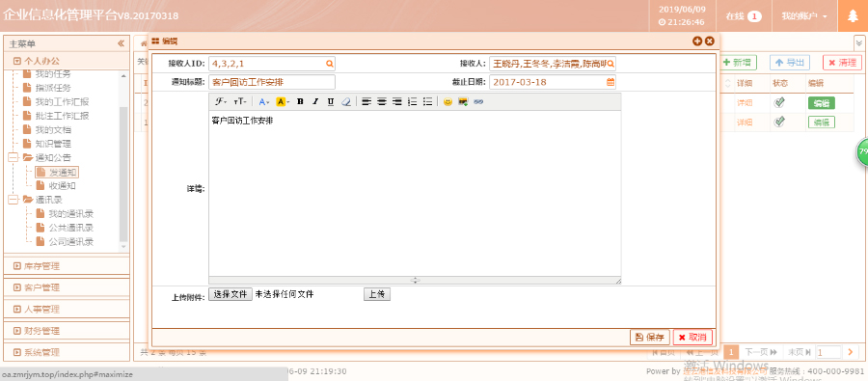Select 收通知 in the sidebar tree
This screenshot has width=868, height=381.
pyautogui.click(x=62, y=186)
